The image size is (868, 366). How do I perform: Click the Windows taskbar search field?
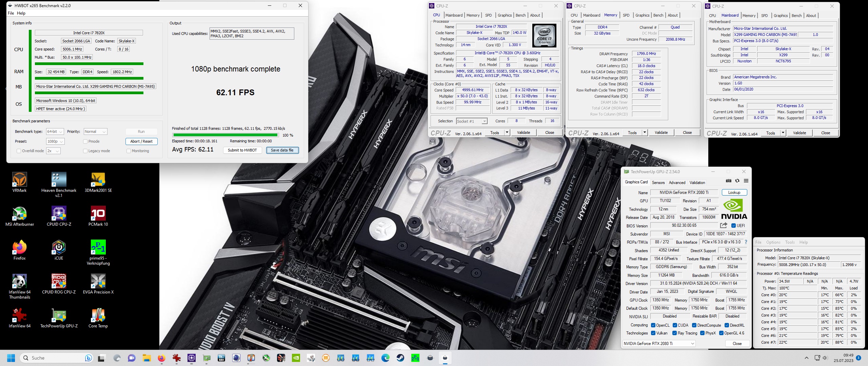coord(56,358)
